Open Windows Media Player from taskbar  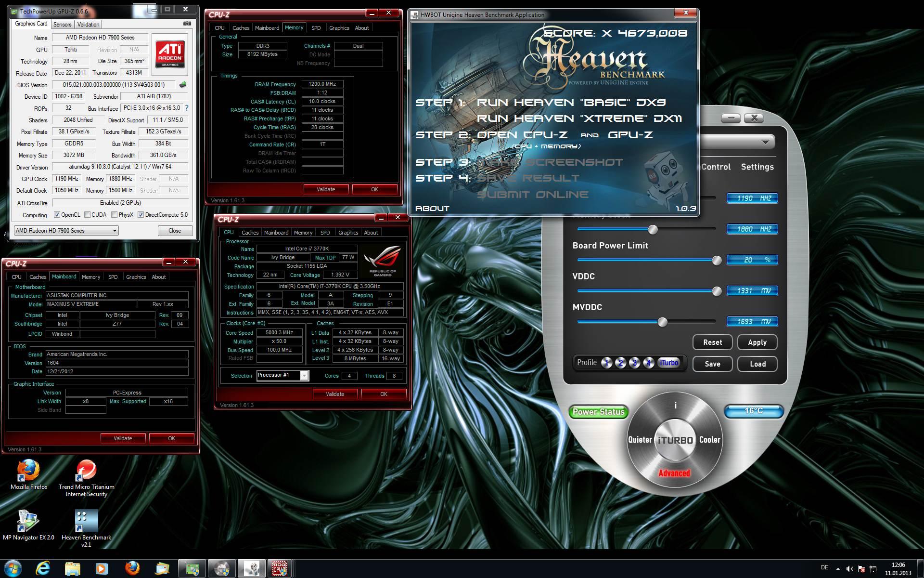click(x=102, y=569)
